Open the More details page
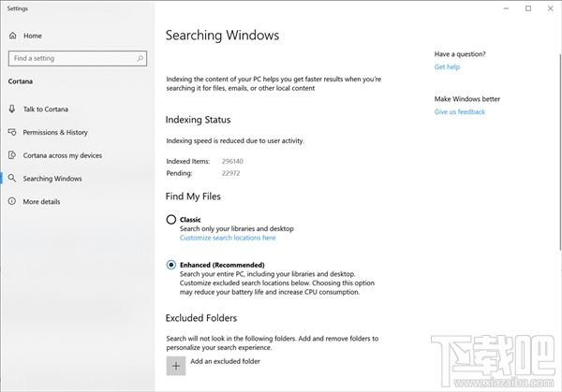The width and height of the screenshot is (562, 392). [41, 201]
